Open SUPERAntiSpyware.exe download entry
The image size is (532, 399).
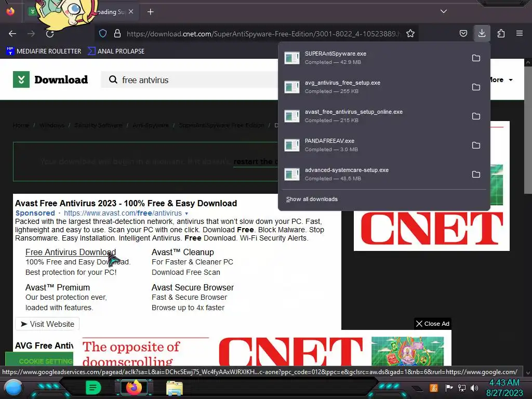(x=373, y=58)
